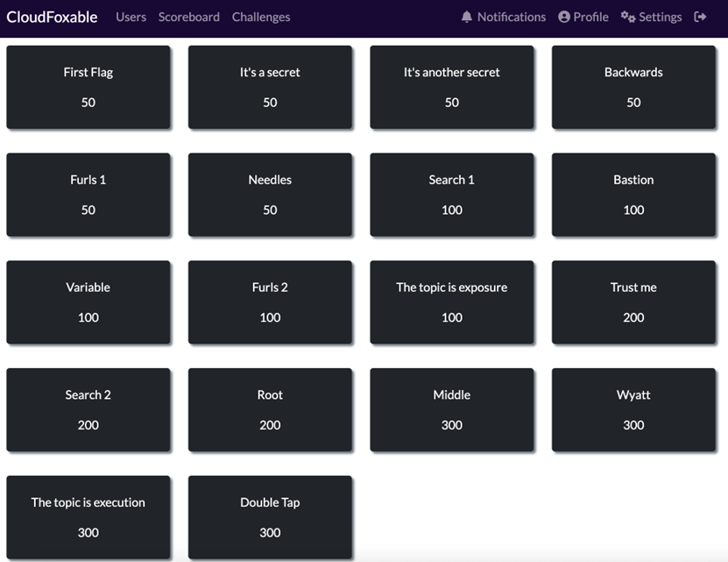The height and width of the screenshot is (562, 728).
Task: Click the Profile user icon
Action: [x=563, y=17]
